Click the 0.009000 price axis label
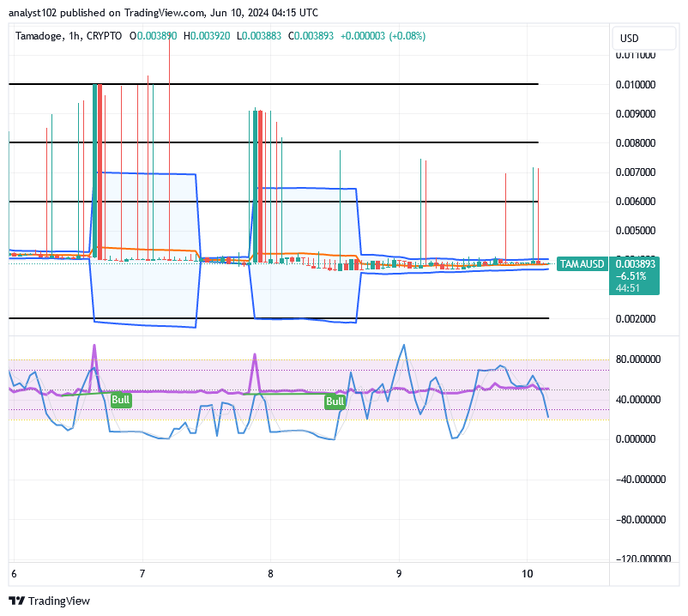The height and width of the screenshot is (616, 688). coord(636,114)
